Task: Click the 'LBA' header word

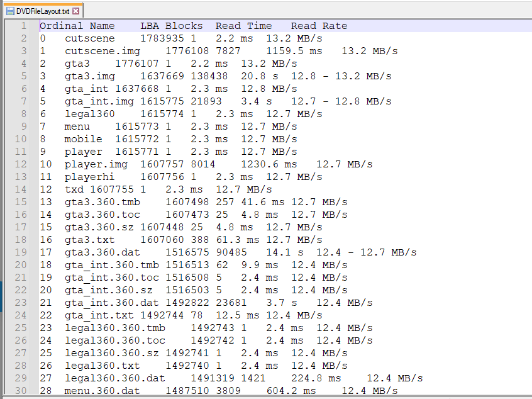Action: pos(150,26)
